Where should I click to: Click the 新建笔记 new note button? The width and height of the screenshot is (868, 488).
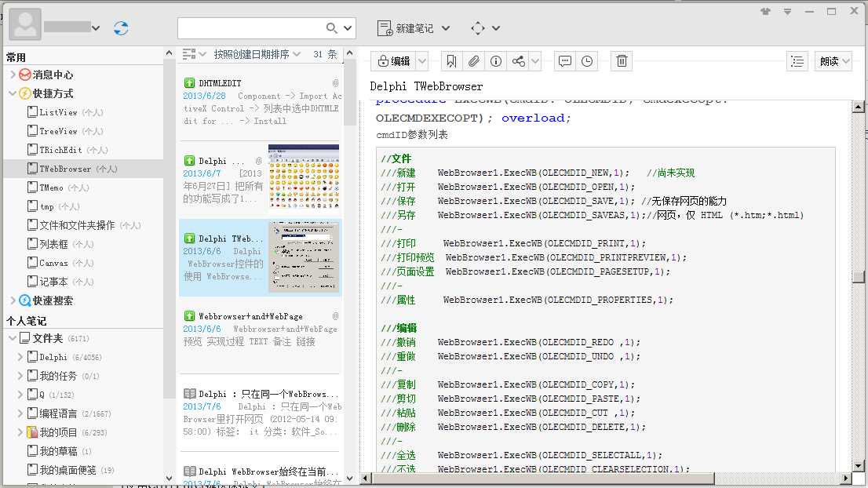(405, 28)
